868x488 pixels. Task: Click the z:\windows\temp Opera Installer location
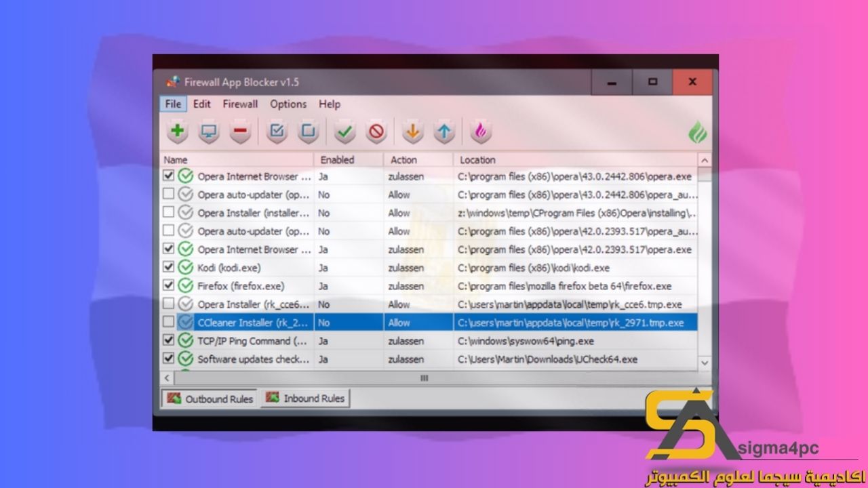576,213
